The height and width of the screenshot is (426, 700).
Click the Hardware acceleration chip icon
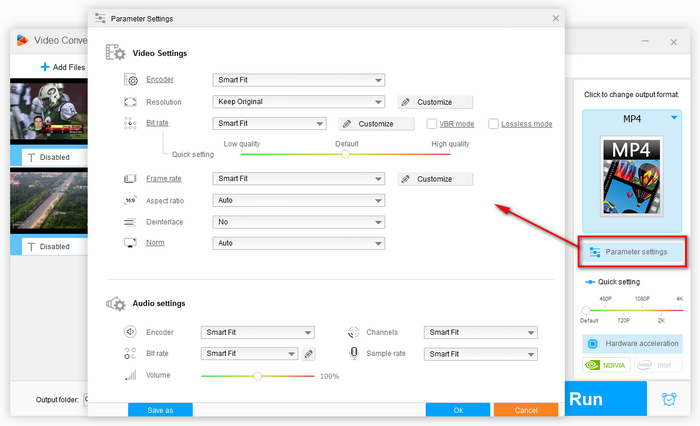tap(592, 343)
